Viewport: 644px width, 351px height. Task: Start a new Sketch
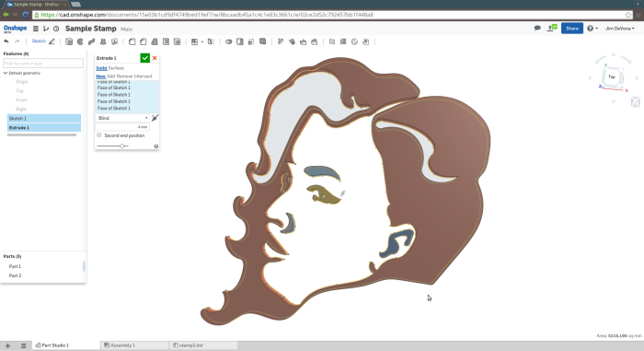(x=43, y=41)
